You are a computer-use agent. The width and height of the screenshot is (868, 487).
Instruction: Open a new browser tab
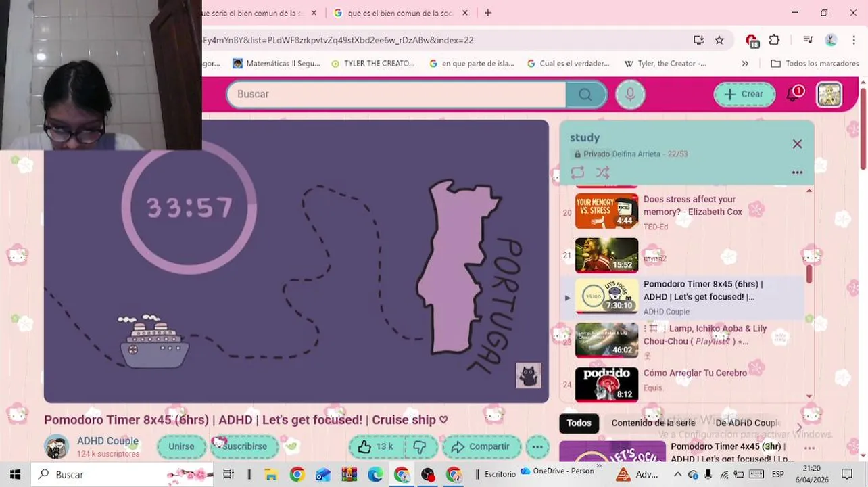point(488,13)
